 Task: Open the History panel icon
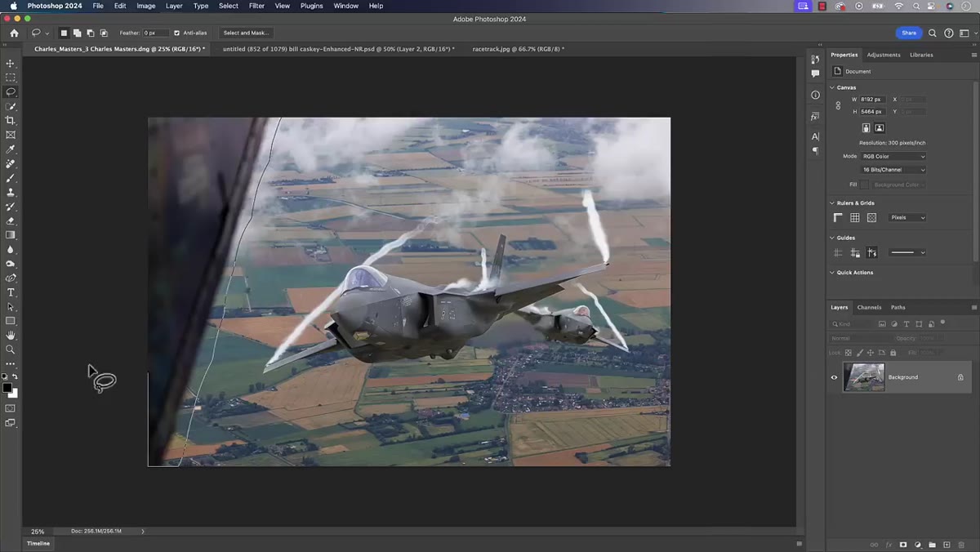coord(815,60)
